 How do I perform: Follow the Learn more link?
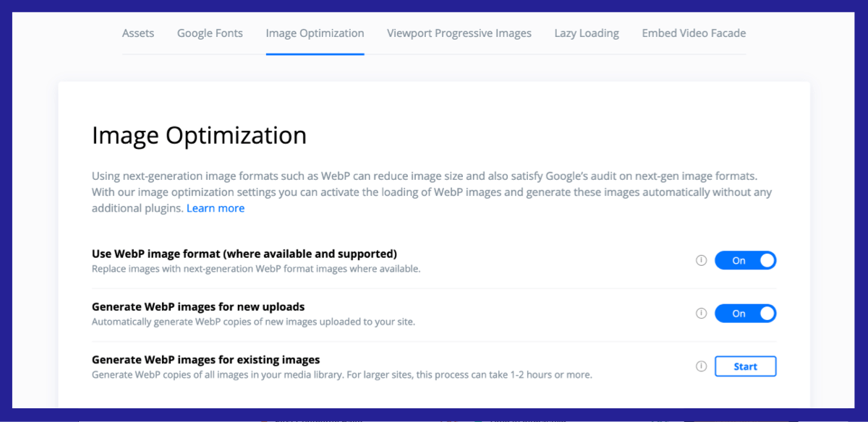216,208
